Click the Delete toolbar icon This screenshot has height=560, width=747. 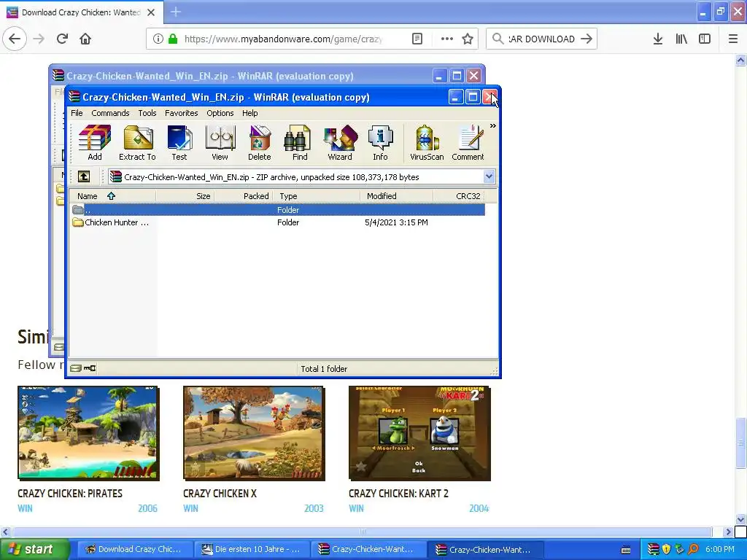tap(259, 142)
